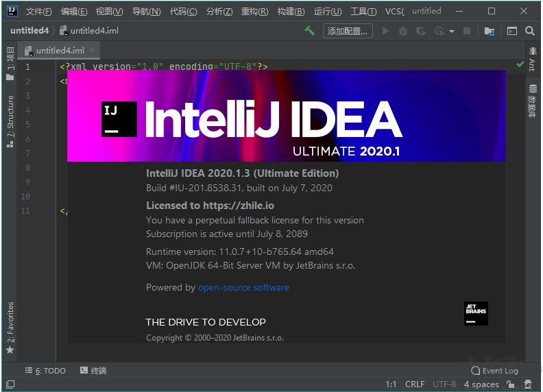Viewport: 543px width, 392px height.
Task: Click the green Build Project hammer icon
Action: tap(310, 31)
